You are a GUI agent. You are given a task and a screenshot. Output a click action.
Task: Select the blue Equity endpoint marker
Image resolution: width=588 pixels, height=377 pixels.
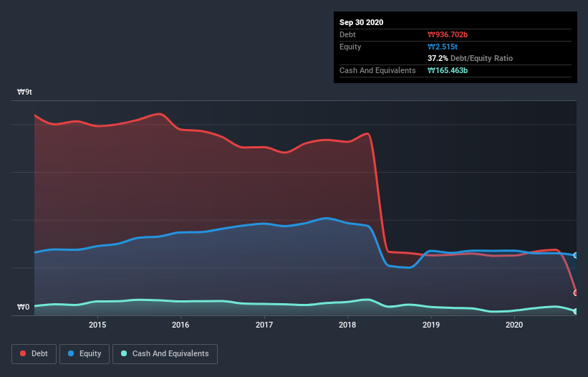[576, 255]
